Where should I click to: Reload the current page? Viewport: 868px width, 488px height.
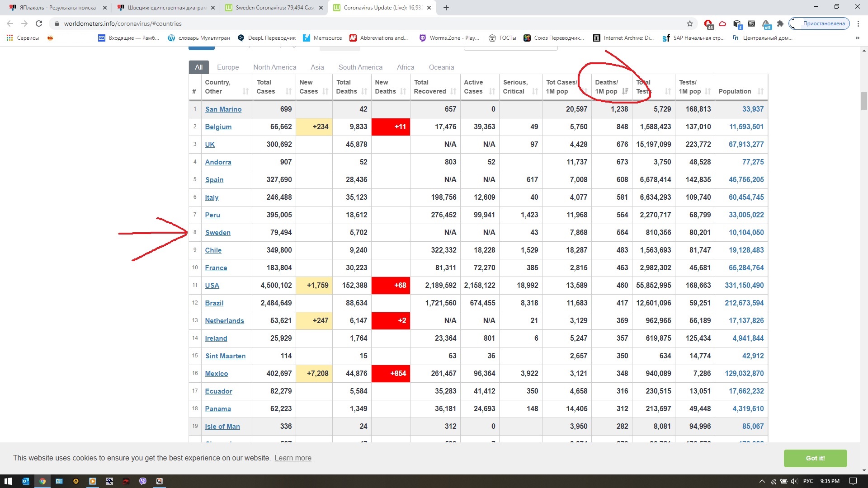[x=39, y=23]
